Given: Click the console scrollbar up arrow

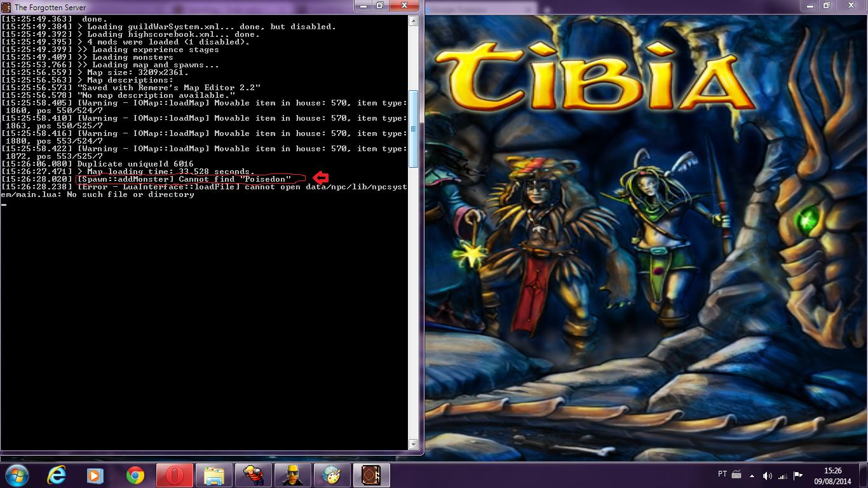Looking at the screenshot, I should point(413,20).
